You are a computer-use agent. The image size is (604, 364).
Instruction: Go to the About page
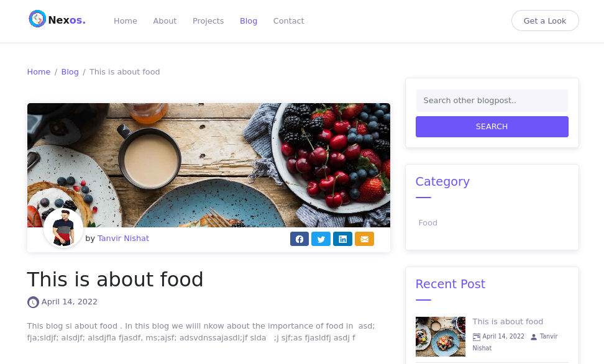(x=165, y=21)
